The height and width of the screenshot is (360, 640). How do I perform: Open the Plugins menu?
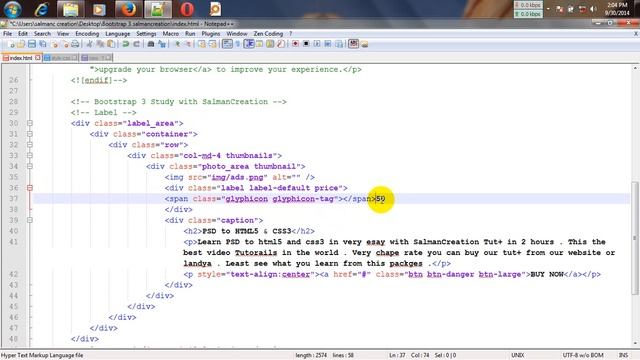tap(211, 33)
